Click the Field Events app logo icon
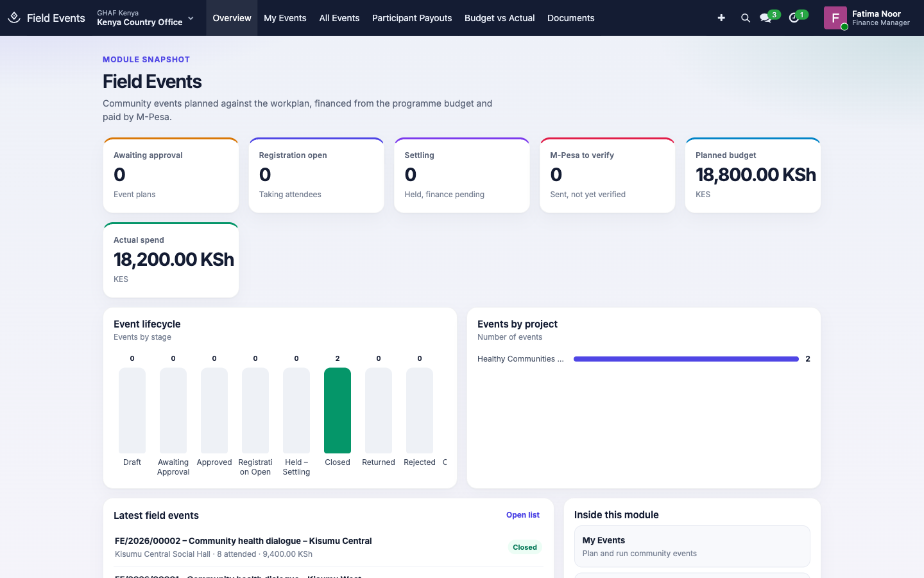The height and width of the screenshot is (578, 924). tap(14, 18)
